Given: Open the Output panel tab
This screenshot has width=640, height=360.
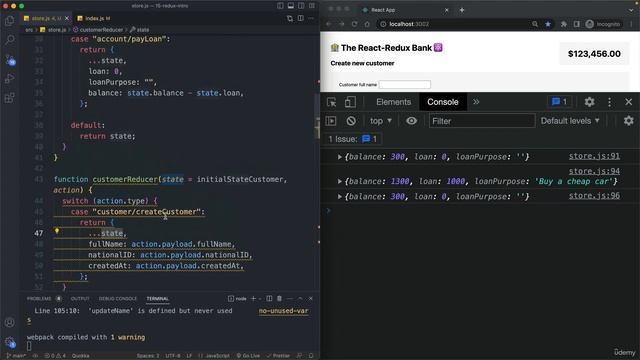Looking at the screenshot, I should (x=80, y=299).
